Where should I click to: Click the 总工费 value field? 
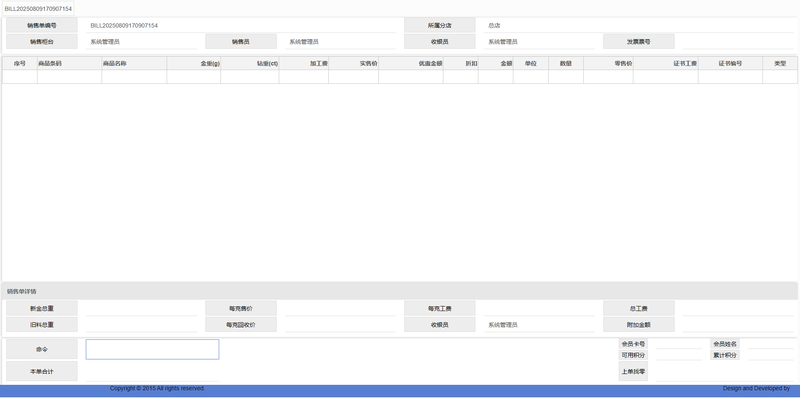coord(738,308)
